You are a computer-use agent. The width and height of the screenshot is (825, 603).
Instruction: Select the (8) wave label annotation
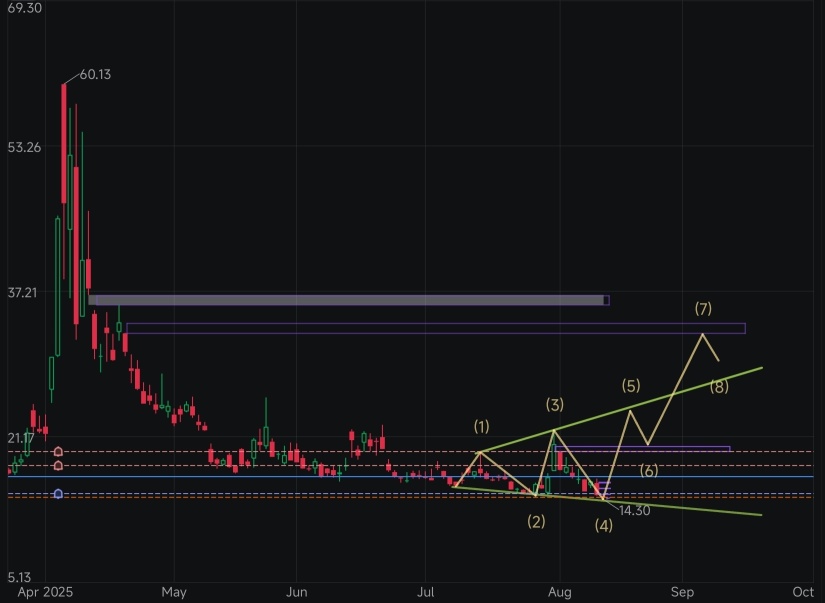coord(719,387)
